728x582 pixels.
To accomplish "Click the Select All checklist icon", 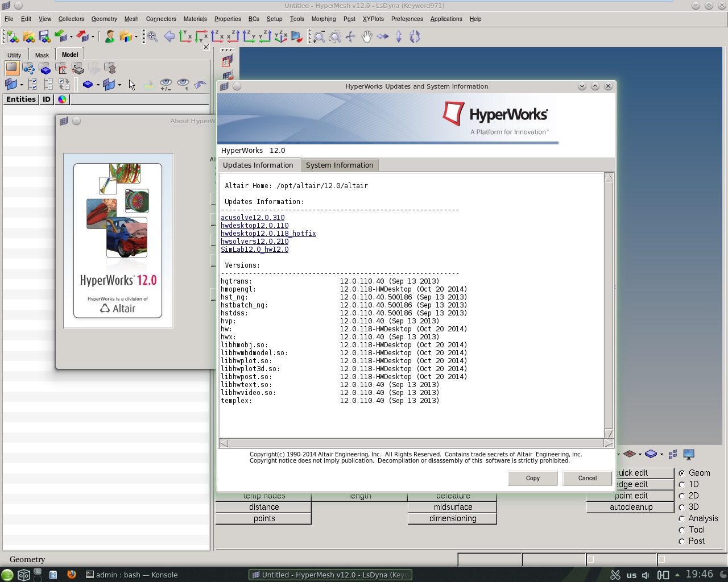I will tap(32, 85).
